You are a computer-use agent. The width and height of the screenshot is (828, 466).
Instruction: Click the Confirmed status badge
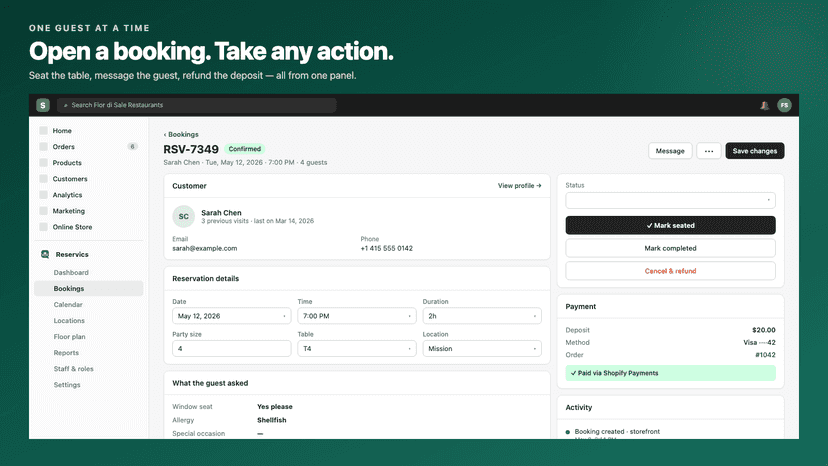click(244, 149)
